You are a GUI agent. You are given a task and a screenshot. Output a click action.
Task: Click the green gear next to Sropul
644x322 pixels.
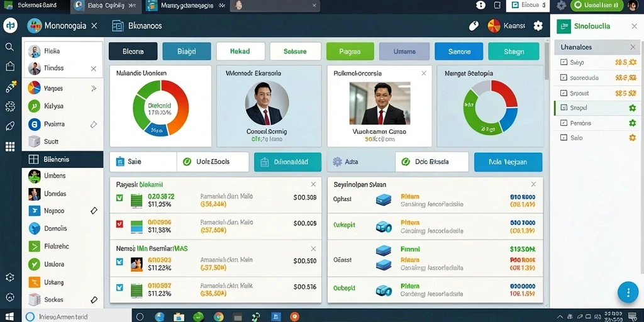point(633,108)
